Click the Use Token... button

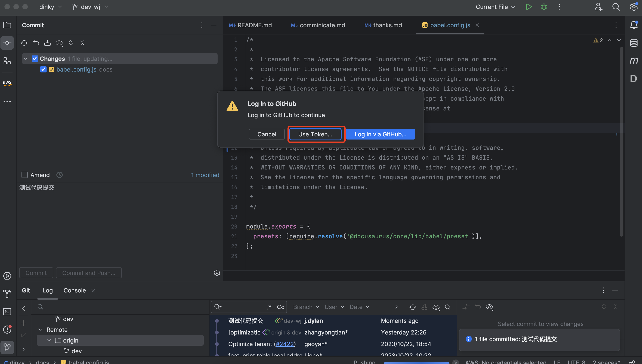pos(315,134)
